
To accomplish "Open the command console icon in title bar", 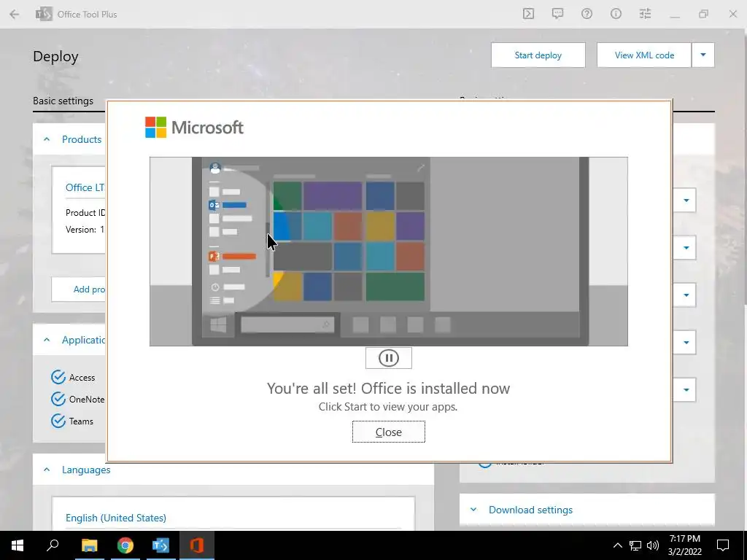I will (x=528, y=14).
